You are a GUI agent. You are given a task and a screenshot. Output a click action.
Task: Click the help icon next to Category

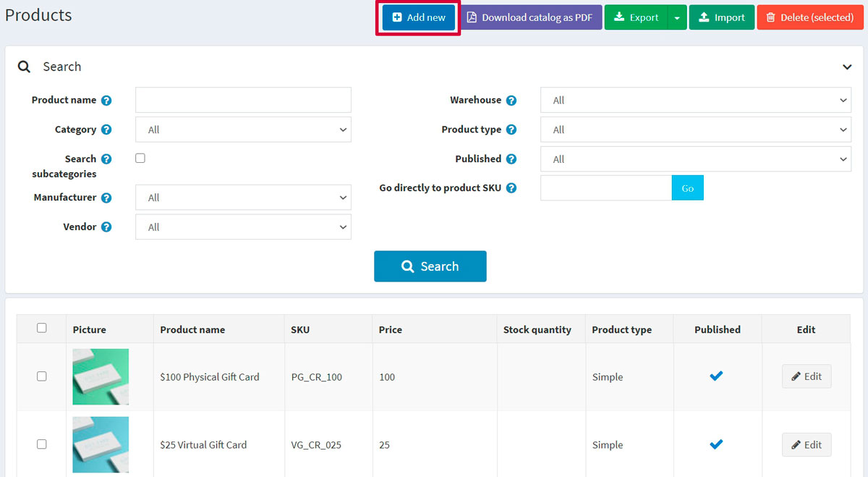click(x=106, y=130)
